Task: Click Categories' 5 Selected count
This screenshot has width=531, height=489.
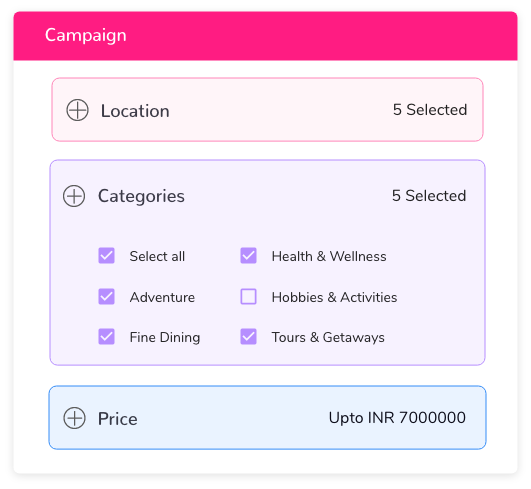Action: coord(429,196)
